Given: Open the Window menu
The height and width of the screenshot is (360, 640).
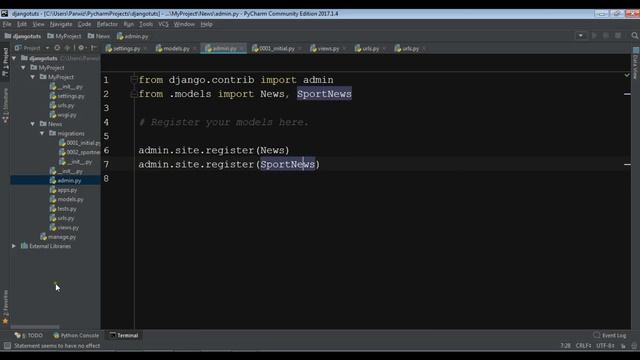Looking at the screenshot, I should click(x=184, y=24).
